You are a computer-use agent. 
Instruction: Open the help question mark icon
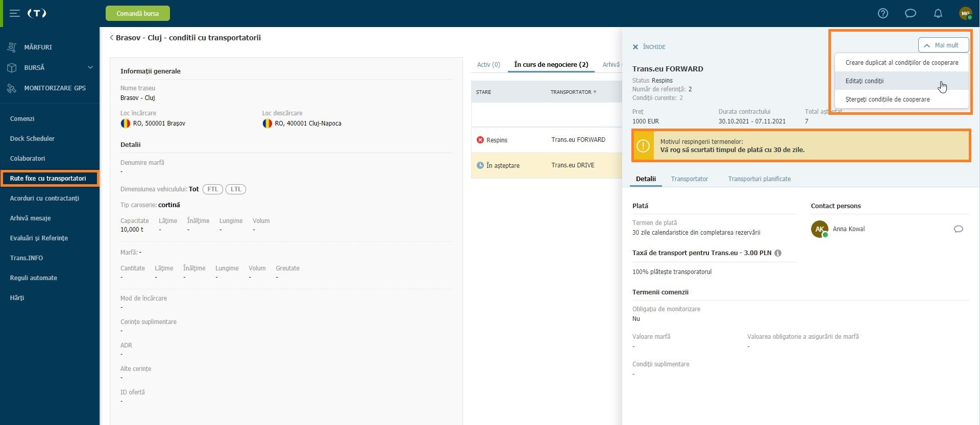pos(883,13)
